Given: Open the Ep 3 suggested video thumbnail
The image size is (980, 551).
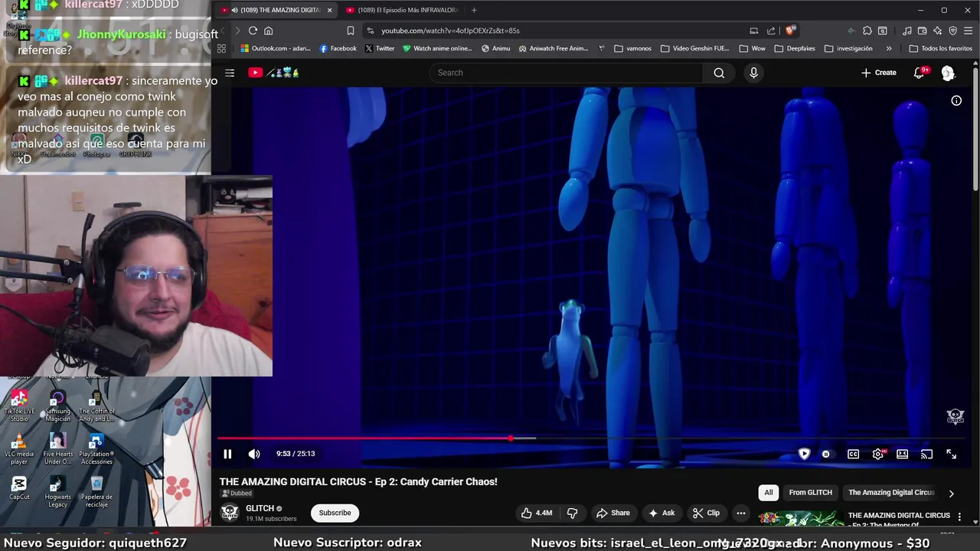Looking at the screenshot, I should pyautogui.click(x=801, y=520).
